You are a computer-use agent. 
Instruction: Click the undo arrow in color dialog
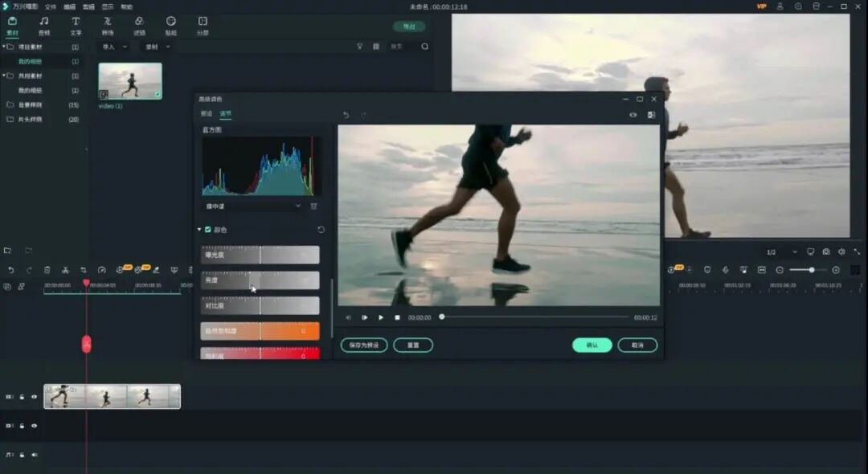pyautogui.click(x=346, y=115)
